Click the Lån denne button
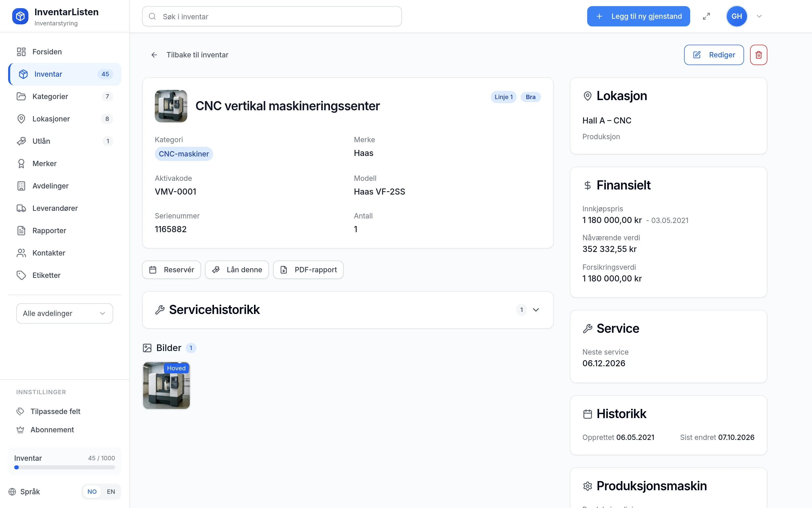Viewport: 812px width, 508px height. 237,270
